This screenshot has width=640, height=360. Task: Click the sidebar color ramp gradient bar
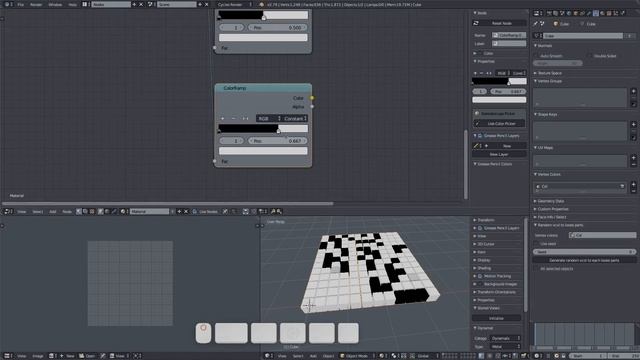click(x=499, y=81)
